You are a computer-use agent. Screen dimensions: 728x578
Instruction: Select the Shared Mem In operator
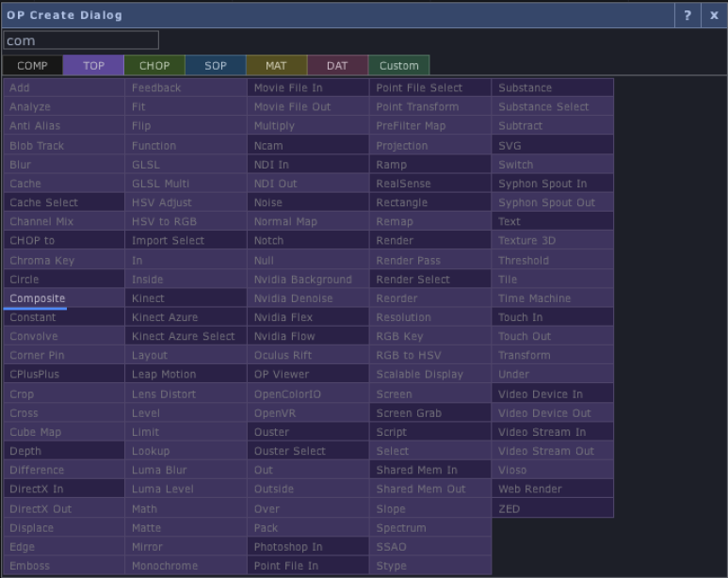[430, 471]
